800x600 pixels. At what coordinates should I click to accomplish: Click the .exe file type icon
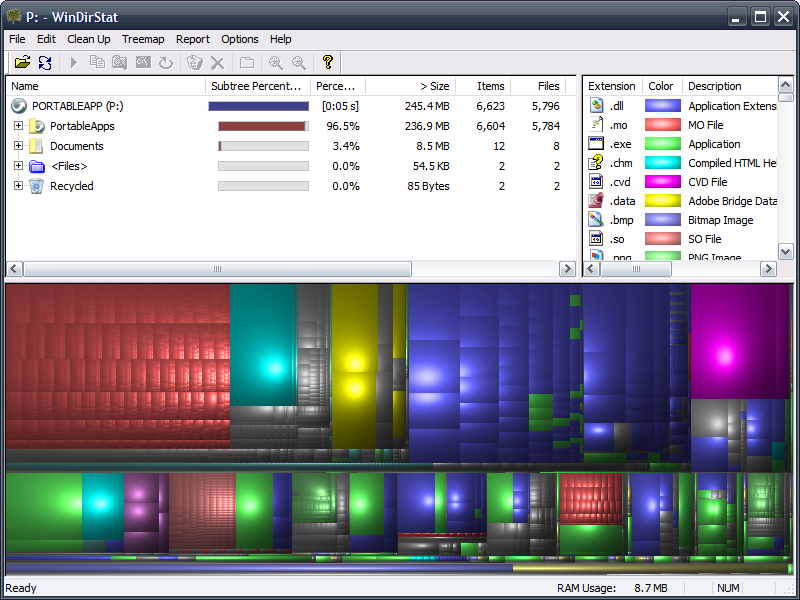(x=596, y=144)
